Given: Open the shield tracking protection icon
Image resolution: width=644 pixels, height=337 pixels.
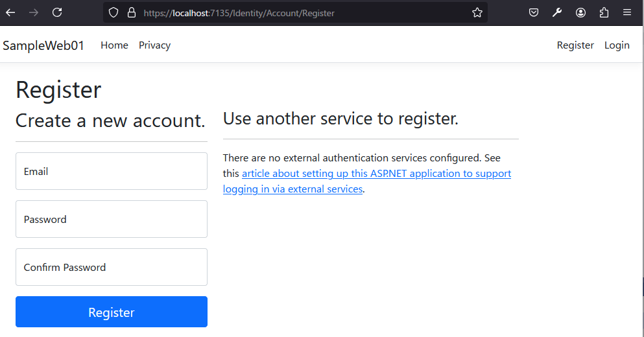Looking at the screenshot, I should coord(113,12).
